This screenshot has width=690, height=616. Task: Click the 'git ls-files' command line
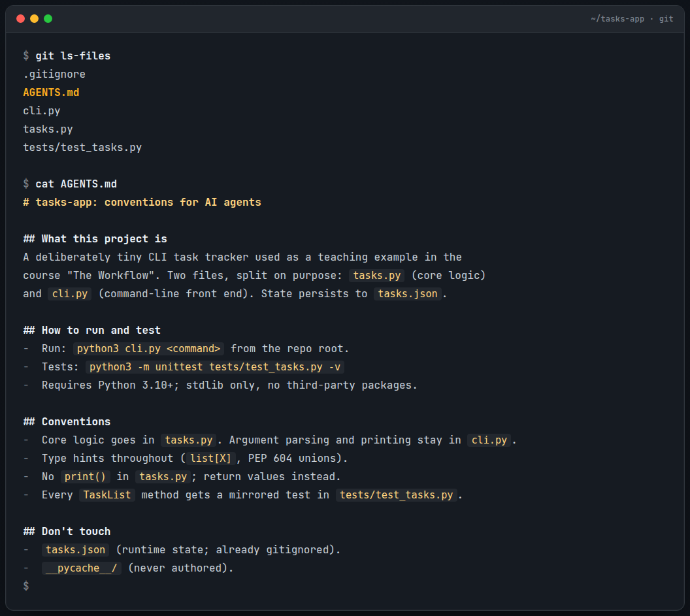67,56
